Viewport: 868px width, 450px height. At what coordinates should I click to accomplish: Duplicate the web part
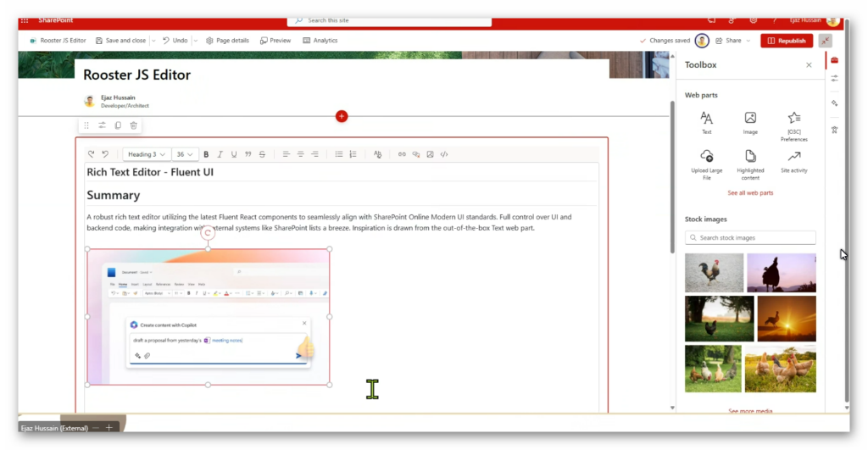pos(118,125)
